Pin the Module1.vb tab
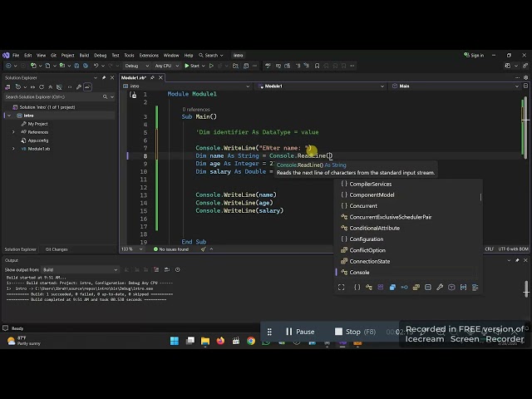Viewport: 532px width, 399px height. pos(152,77)
